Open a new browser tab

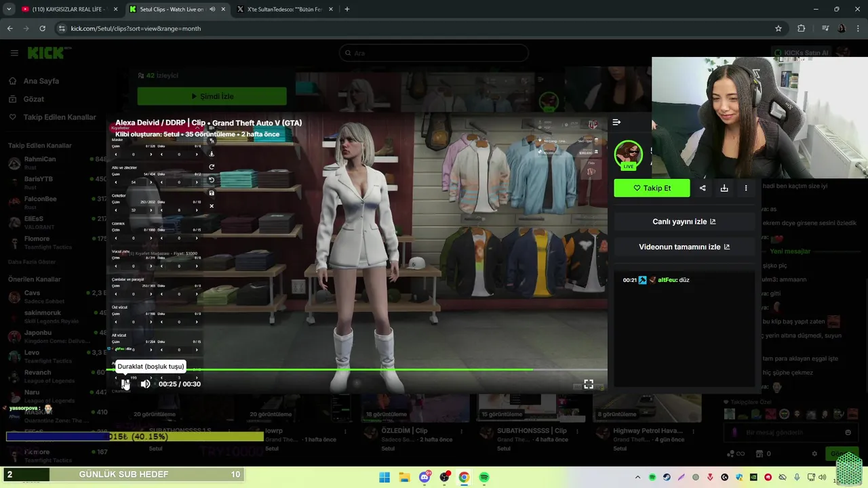tap(347, 9)
